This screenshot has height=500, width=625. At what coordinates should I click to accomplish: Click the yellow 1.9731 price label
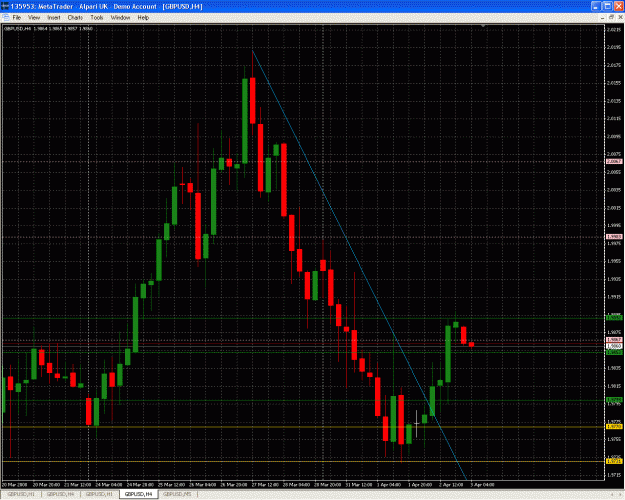point(614,461)
